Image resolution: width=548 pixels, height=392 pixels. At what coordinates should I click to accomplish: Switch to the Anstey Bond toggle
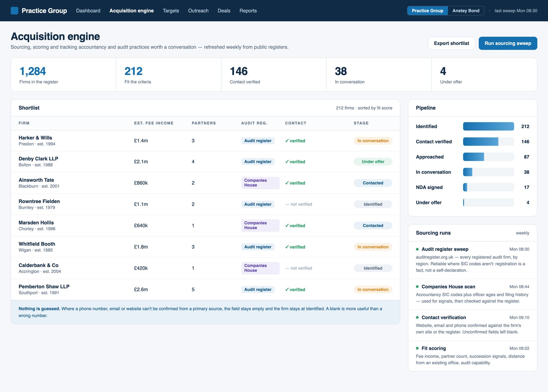(466, 11)
